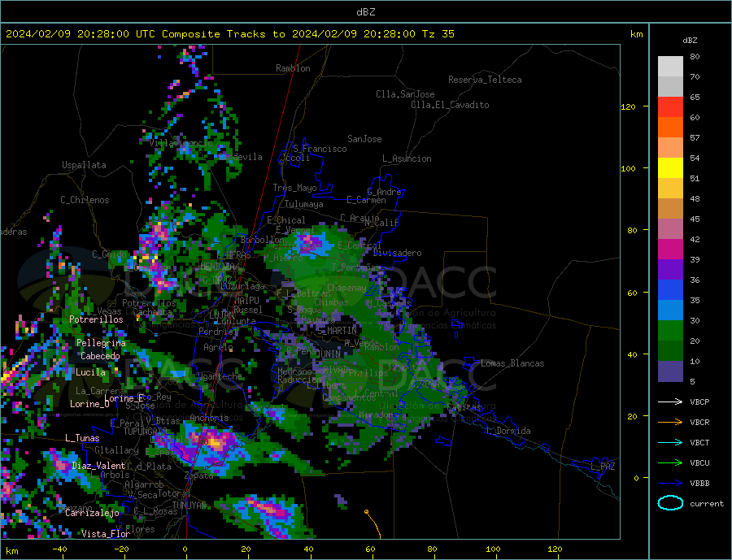Image resolution: width=732 pixels, height=560 pixels.
Task: Click the Reserva_Telteca label
Action: (485, 80)
